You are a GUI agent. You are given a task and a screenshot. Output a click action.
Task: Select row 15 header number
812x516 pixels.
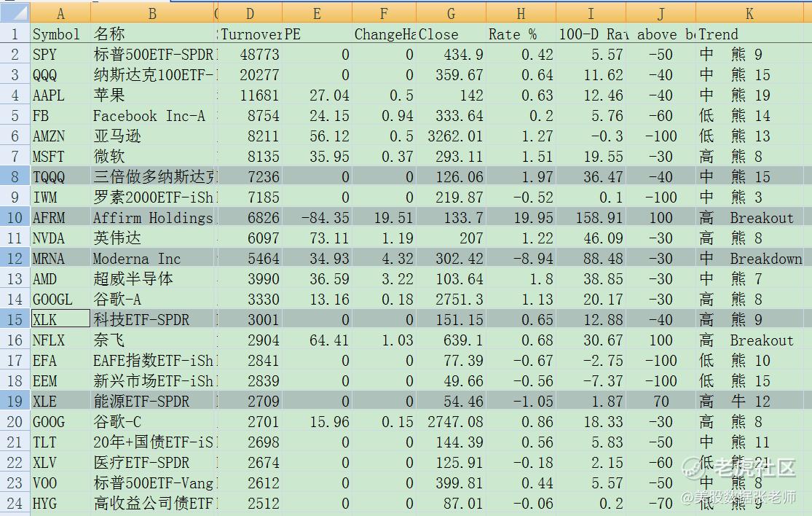pos(15,320)
